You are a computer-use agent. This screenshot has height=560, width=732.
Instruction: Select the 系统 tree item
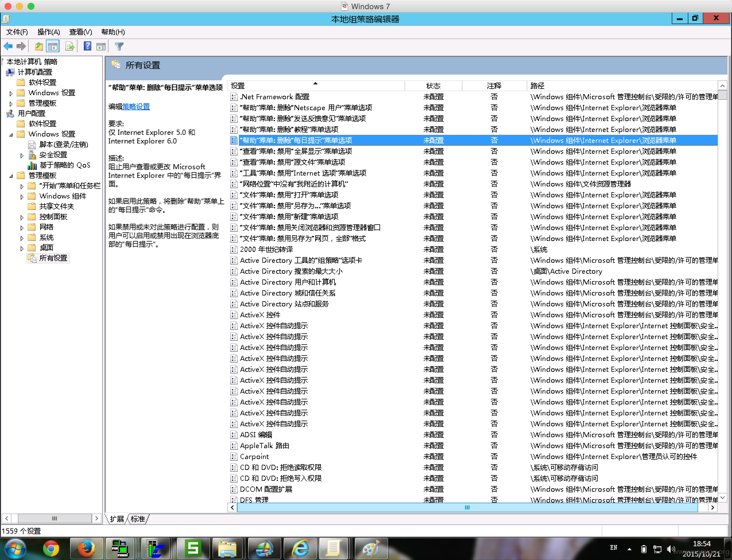(x=46, y=237)
